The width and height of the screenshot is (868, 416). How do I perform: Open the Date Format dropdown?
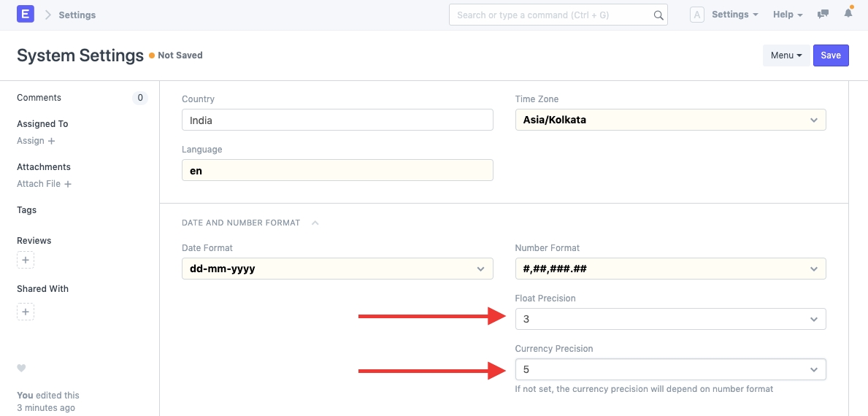pyautogui.click(x=337, y=269)
